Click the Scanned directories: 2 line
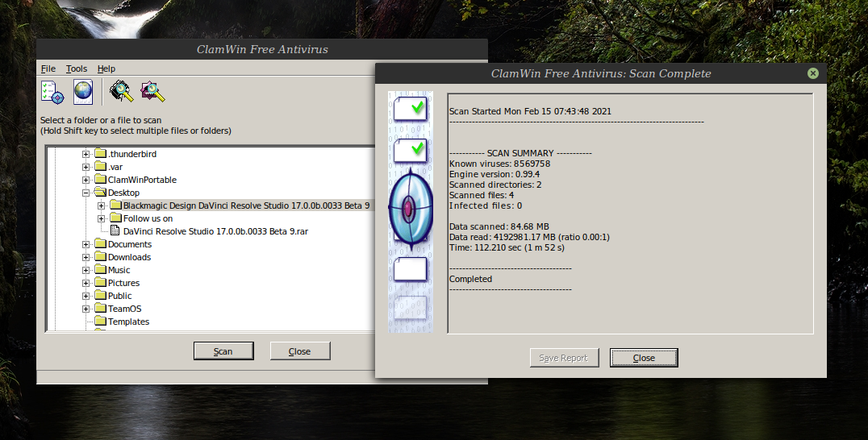Viewport: 868px width, 440px height. (495, 185)
